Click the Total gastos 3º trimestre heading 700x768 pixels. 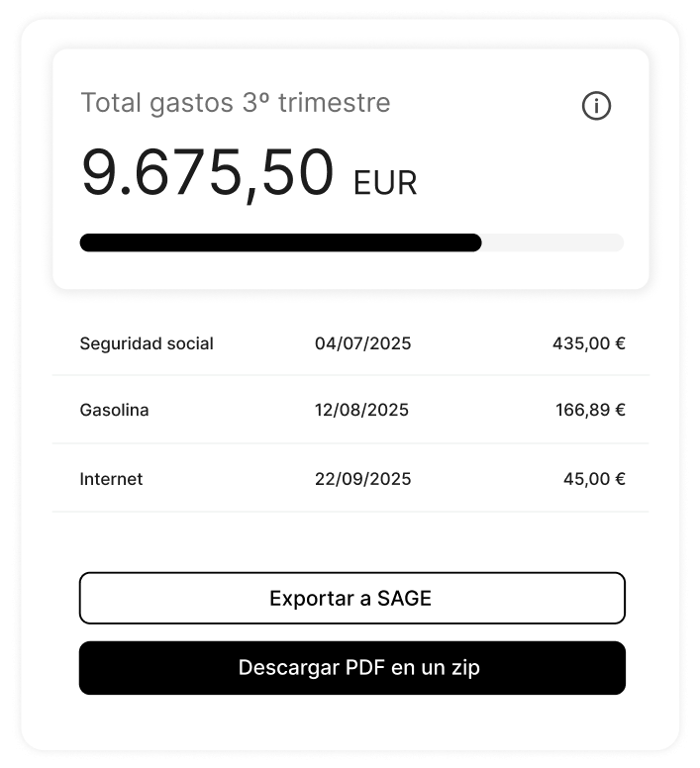coord(235,103)
